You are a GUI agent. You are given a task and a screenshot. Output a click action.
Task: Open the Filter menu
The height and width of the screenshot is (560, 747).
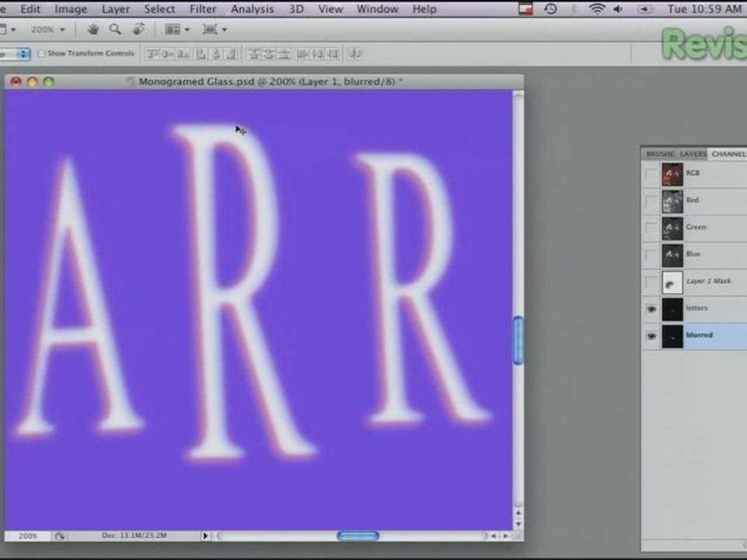(x=203, y=9)
